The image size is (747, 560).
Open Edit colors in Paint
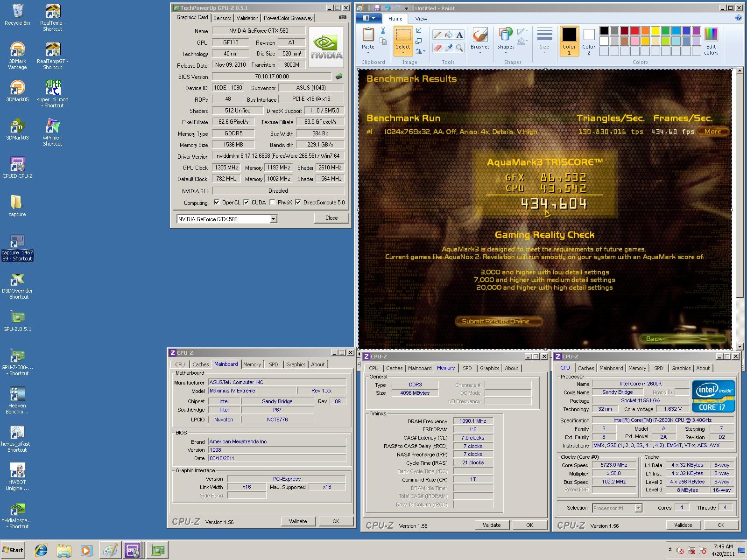711,41
